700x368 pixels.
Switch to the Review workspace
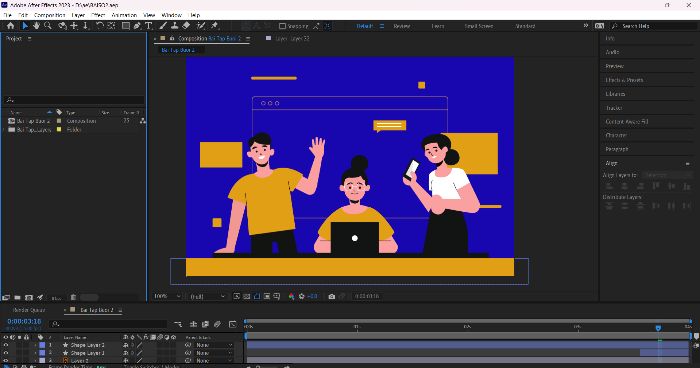402,26
